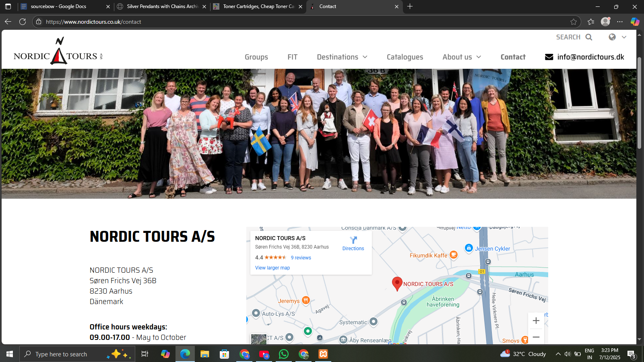
Task: Switch to sourcebow Google Docs tab
Action: (x=64, y=6)
